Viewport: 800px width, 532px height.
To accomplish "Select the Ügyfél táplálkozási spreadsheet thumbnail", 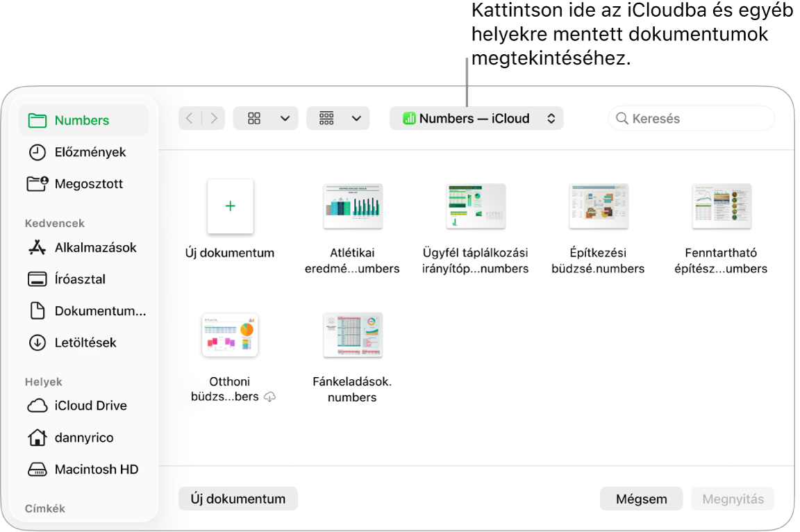I will pyautogui.click(x=476, y=206).
